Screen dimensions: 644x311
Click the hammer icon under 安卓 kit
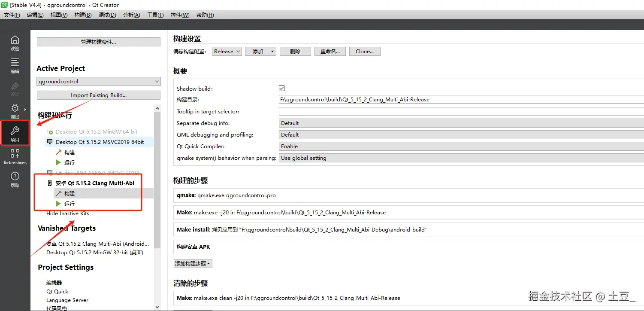click(x=59, y=193)
